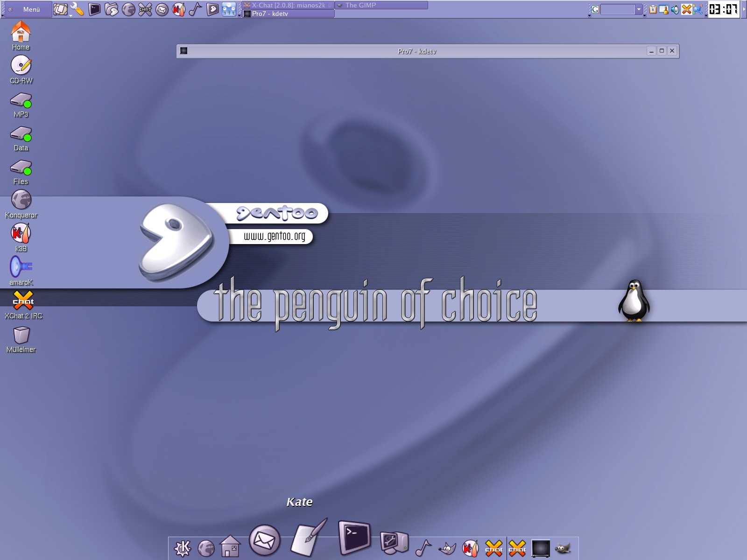
Task: Open the Files drive icon
Action: [21, 172]
